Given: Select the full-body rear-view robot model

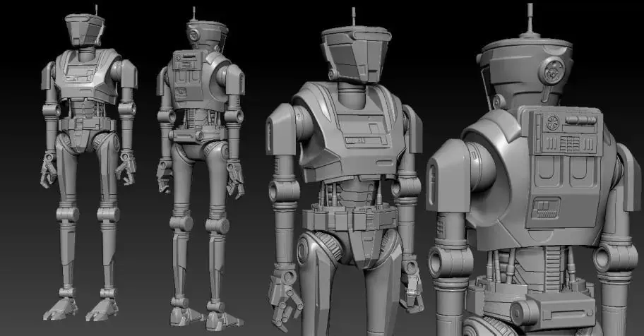Looking at the screenshot, I should point(201,169).
